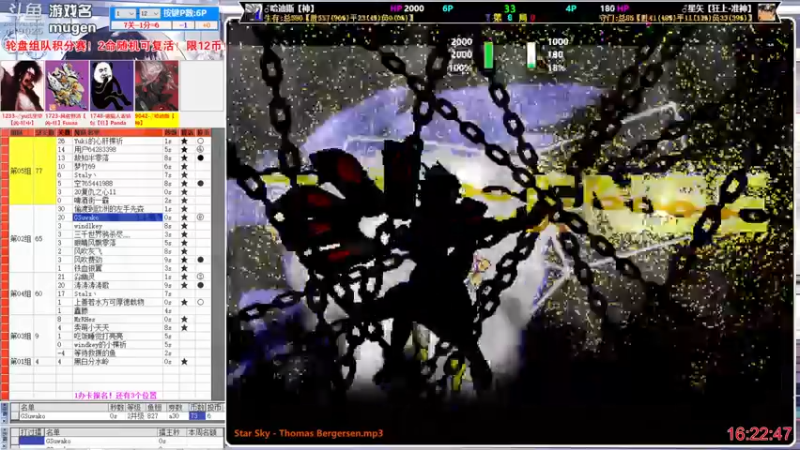Click the star in the 黑白分水岭 row
Image resolution: width=800 pixels, height=450 pixels.
(x=185, y=361)
